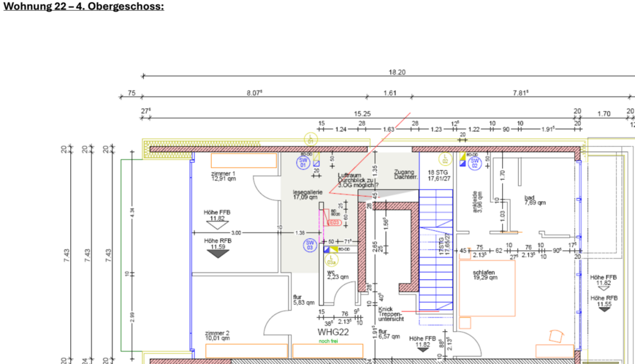635x364 pixels.
Task: Click the blue-yellow square symbol above L 03a
Action: 331,250
